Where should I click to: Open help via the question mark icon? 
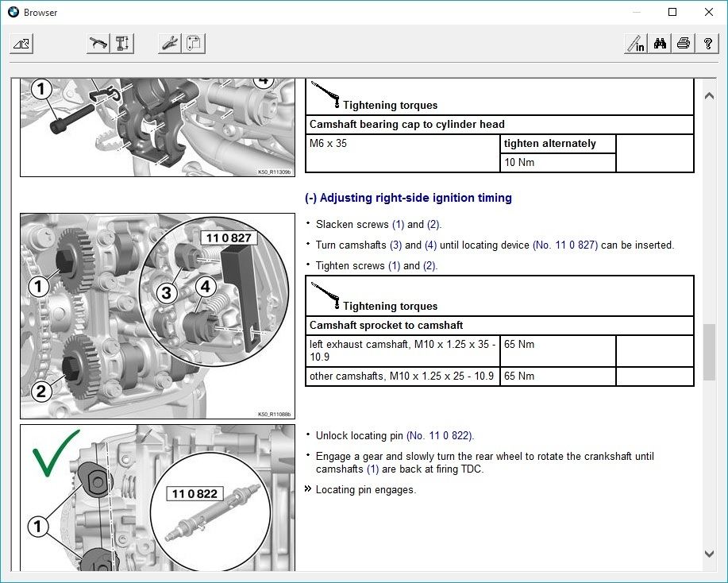pos(707,44)
